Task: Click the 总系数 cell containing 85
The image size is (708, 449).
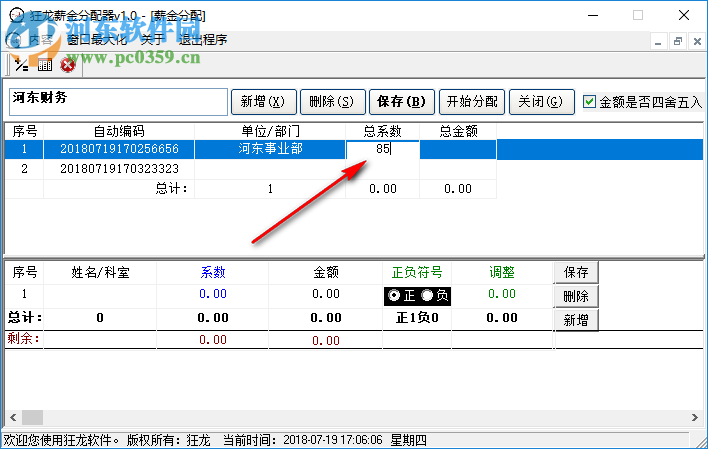Action: coord(383,149)
